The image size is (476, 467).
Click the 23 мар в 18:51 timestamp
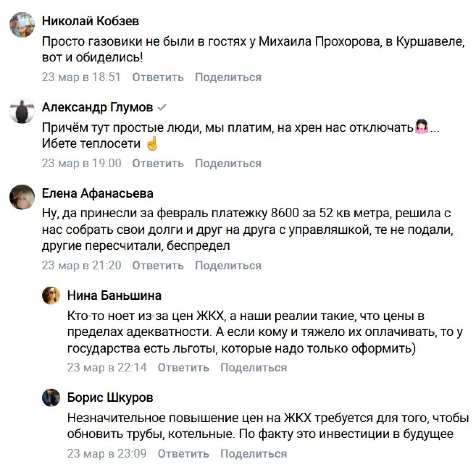coord(81,77)
